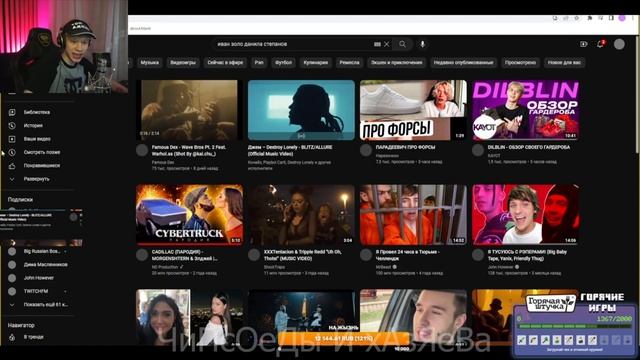The image size is (640, 360).
Task: Open the browser extensions puzzle icon
Action: 590,18
